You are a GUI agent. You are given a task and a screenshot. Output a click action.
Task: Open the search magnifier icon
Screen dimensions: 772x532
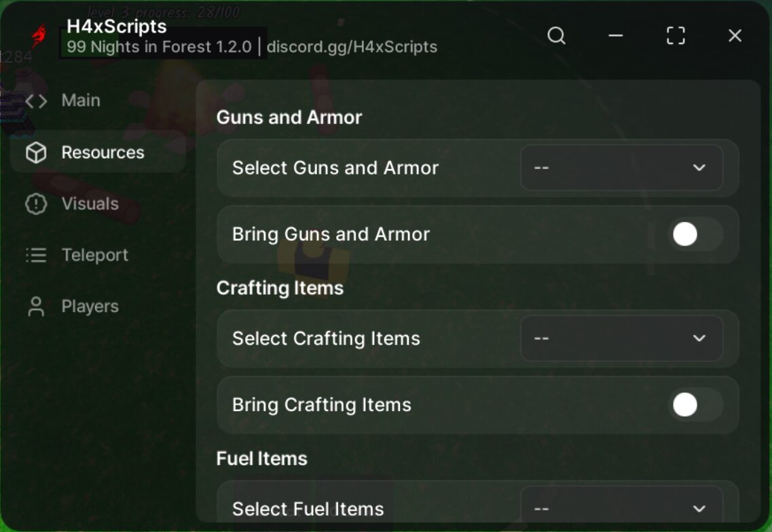556,35
